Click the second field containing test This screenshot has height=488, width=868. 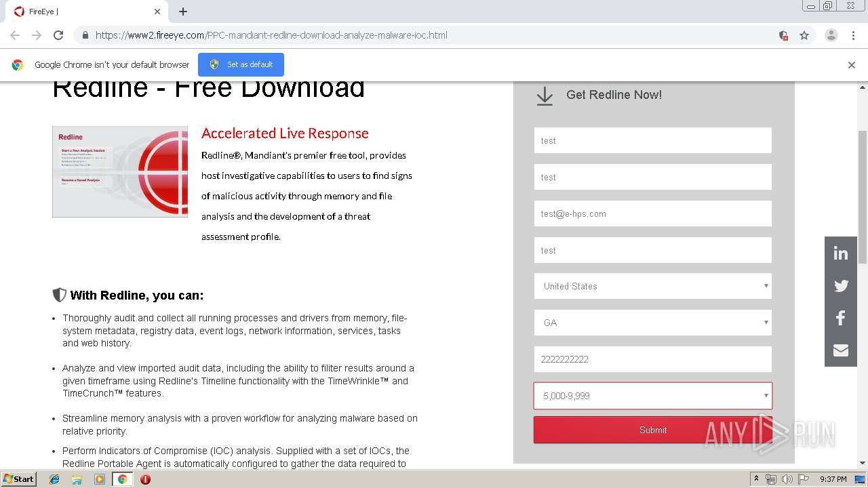tap(653, 177)
